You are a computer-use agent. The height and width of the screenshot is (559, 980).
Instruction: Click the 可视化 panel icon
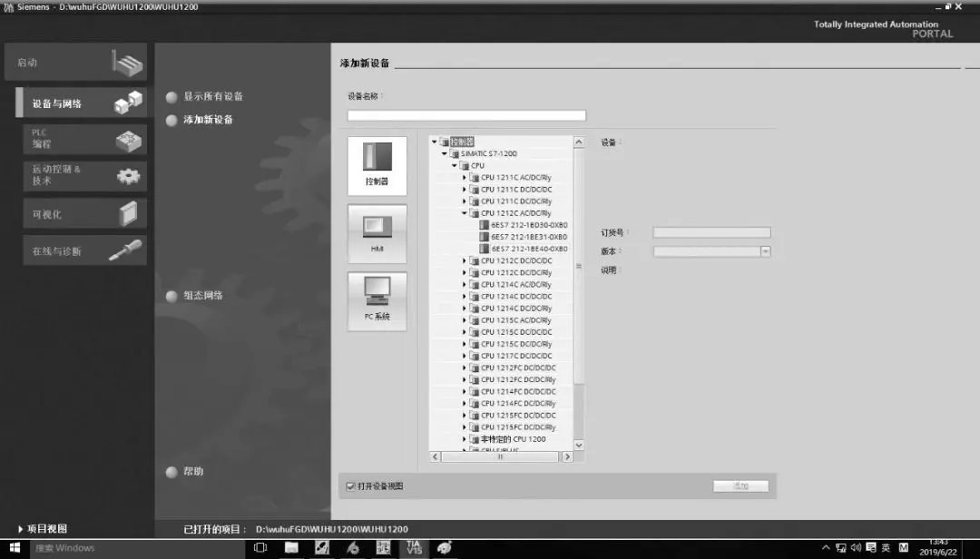(x=129, y=214)
